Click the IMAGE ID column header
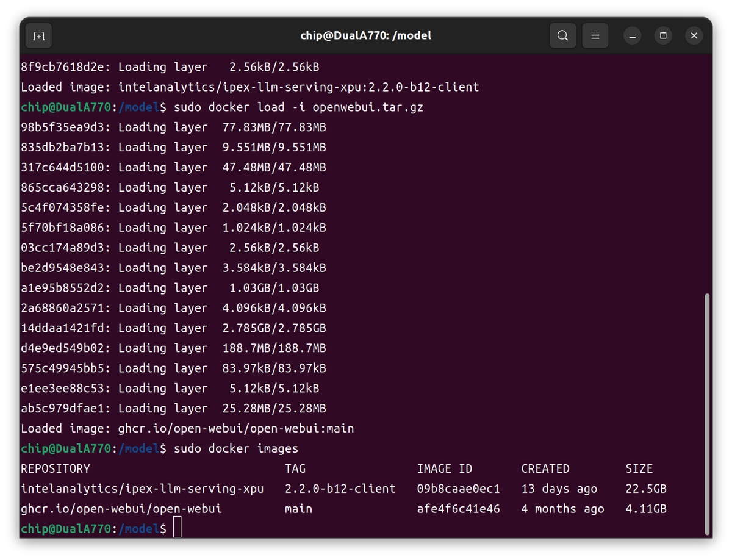Image resolution: width=732 pixels, height=560 pixels. (445, 469)
